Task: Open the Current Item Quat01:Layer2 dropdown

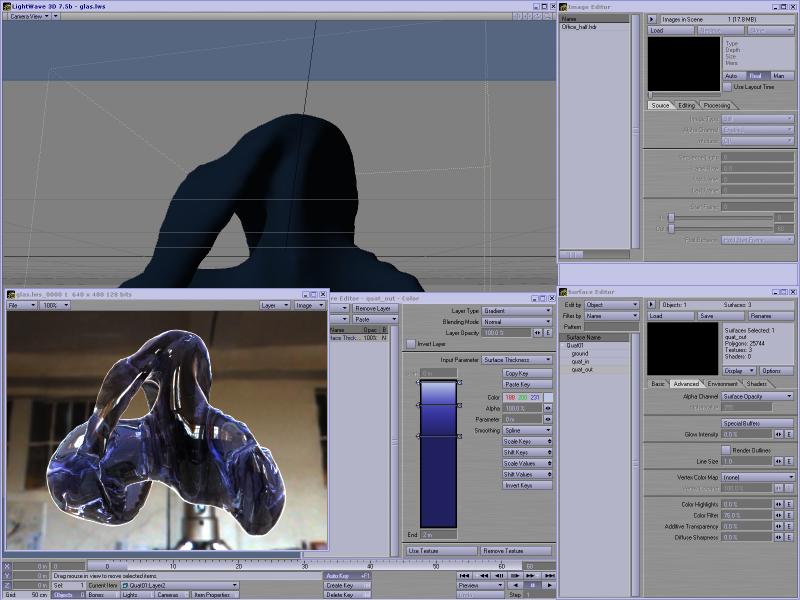Action: click(179, 585)
